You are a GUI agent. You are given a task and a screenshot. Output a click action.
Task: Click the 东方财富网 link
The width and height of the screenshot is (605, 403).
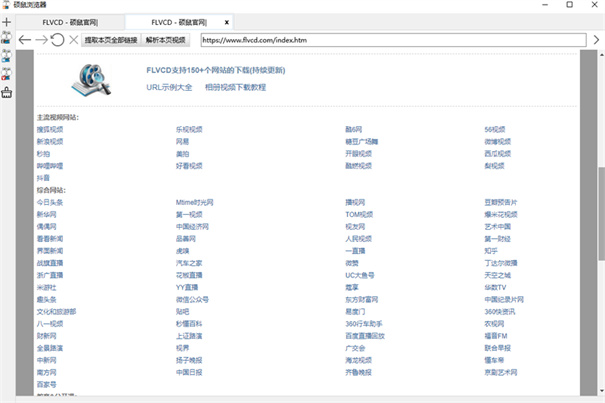tap(362, 300)
